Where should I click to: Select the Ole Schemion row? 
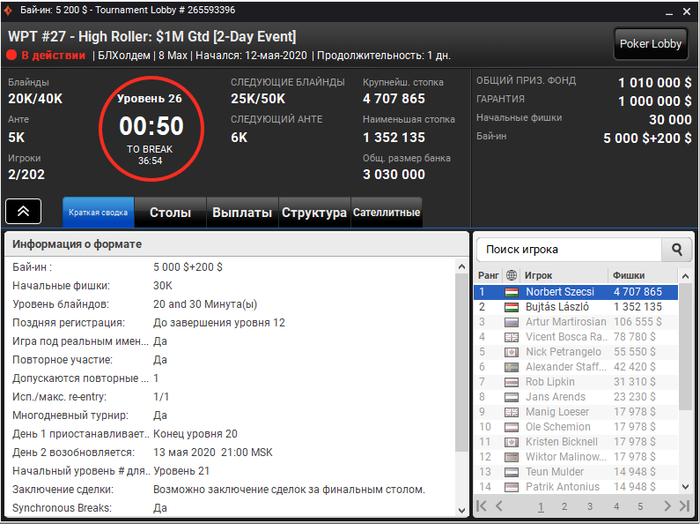576,427
